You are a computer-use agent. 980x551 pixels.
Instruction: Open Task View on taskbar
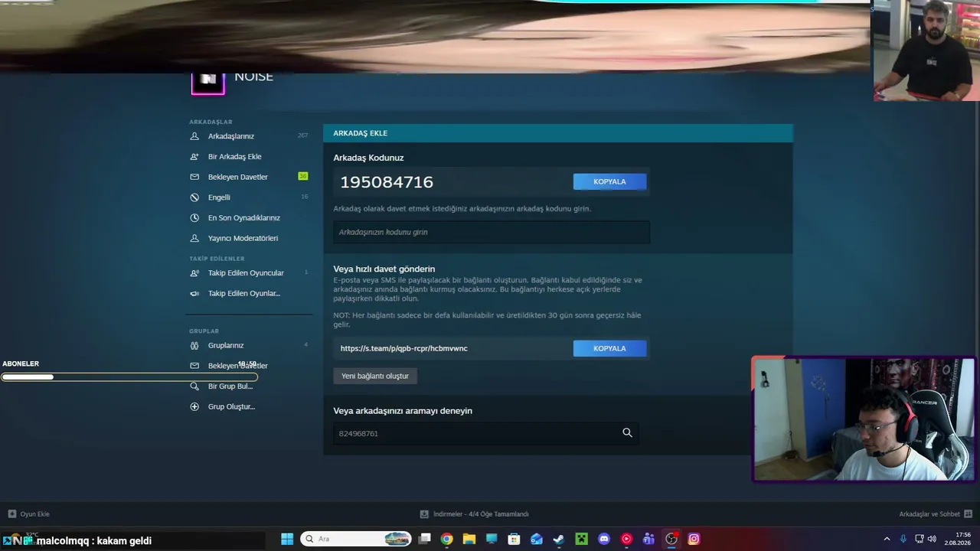point(425,539)
